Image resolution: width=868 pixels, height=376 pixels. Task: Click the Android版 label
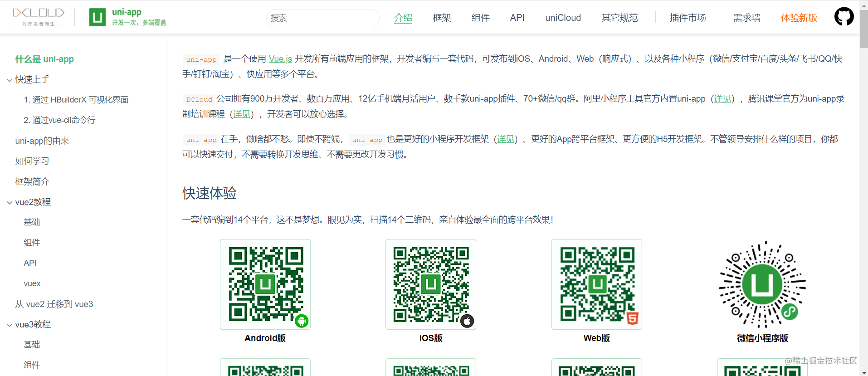click(x=265, y=338)
